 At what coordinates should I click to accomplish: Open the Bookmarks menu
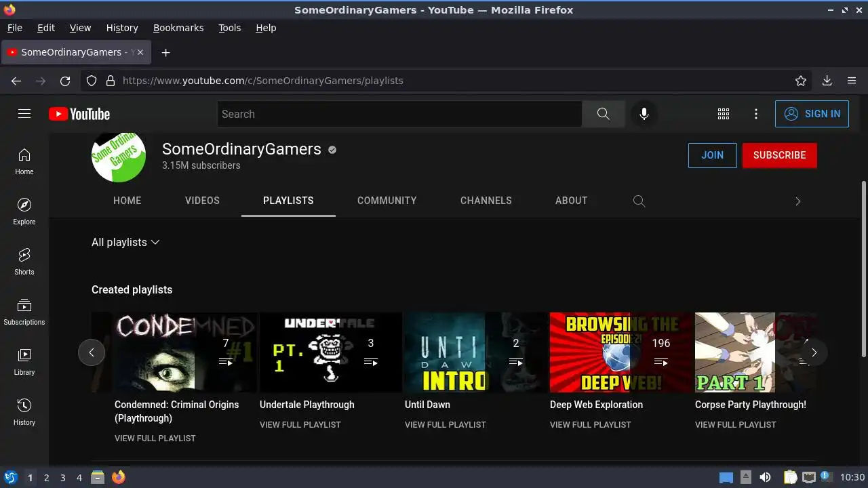[x=178, y=28]
